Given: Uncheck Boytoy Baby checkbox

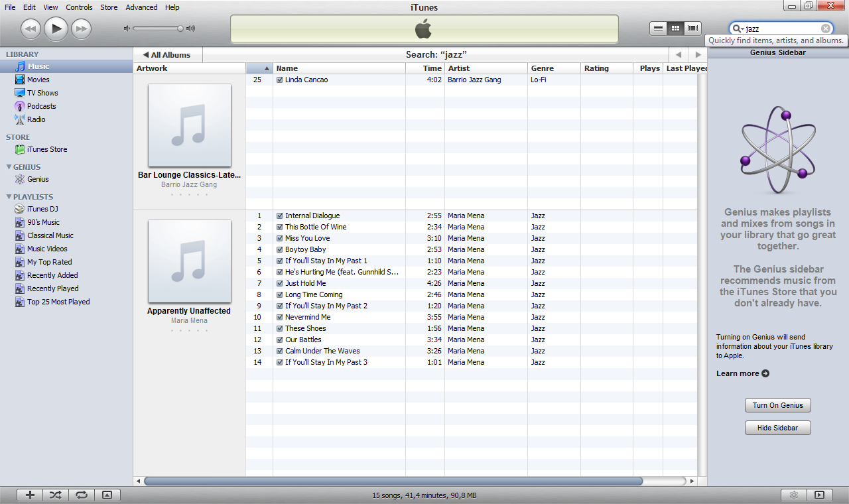Looking at the screenshot, I should tap(280, 249).
